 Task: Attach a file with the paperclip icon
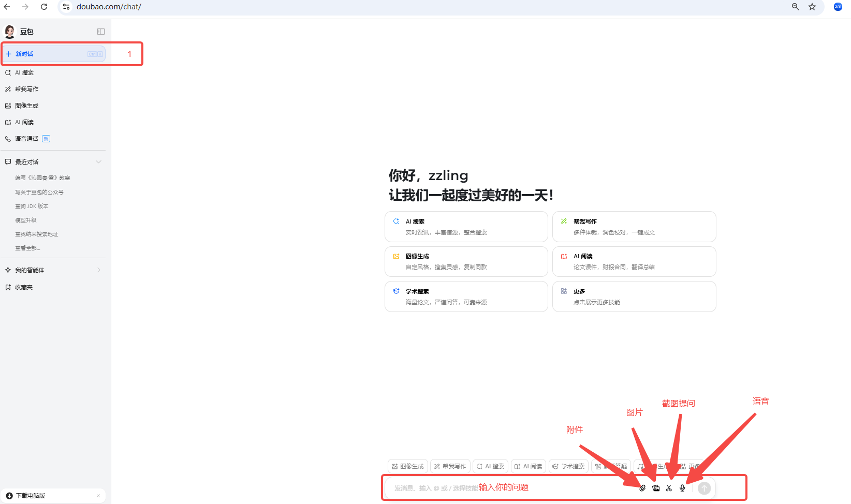642,488
